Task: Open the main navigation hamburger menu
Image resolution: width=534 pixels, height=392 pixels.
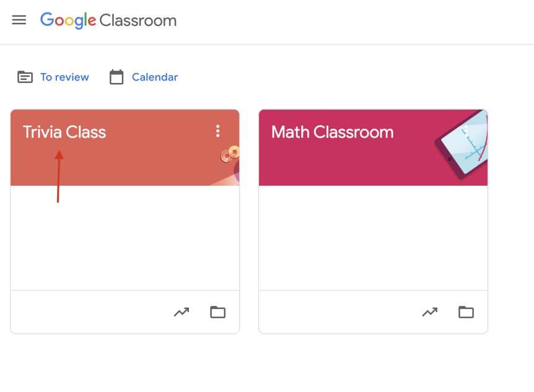Action: [19, 19]
